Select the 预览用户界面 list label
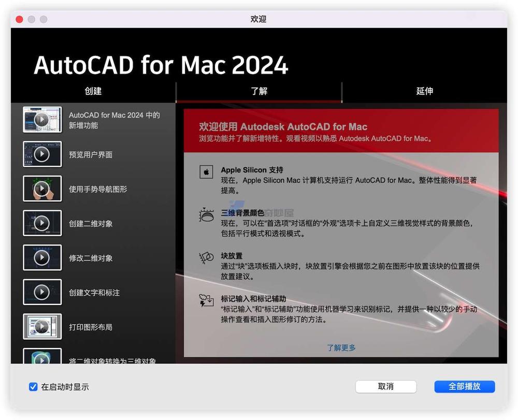The image size is (518, 420). pos(91,154)
